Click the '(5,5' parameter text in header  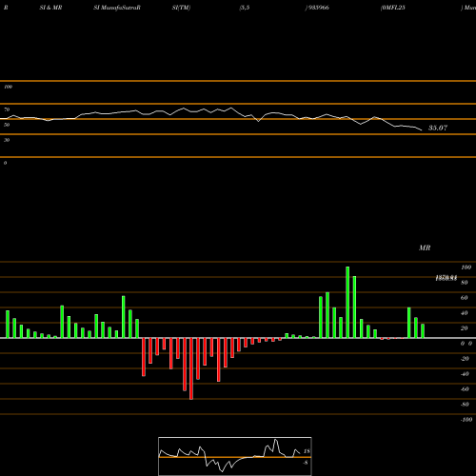(x=245, y=8)
